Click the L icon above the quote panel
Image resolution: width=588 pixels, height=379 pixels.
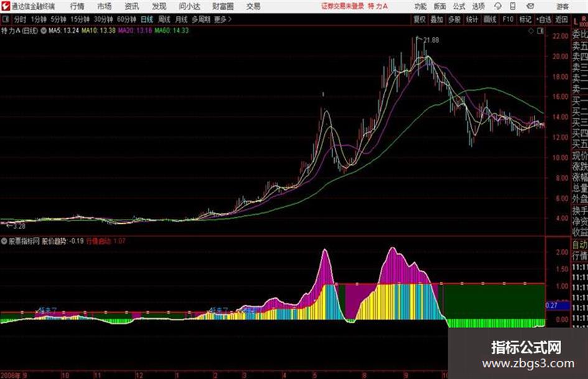coord(576,21)
